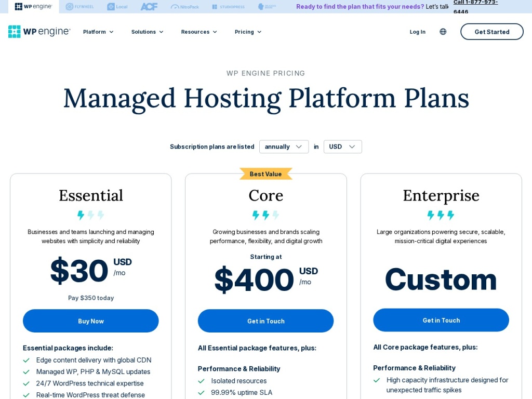
Task: Click 'All Core package features, plus:' heading
Action: [425, 347]
